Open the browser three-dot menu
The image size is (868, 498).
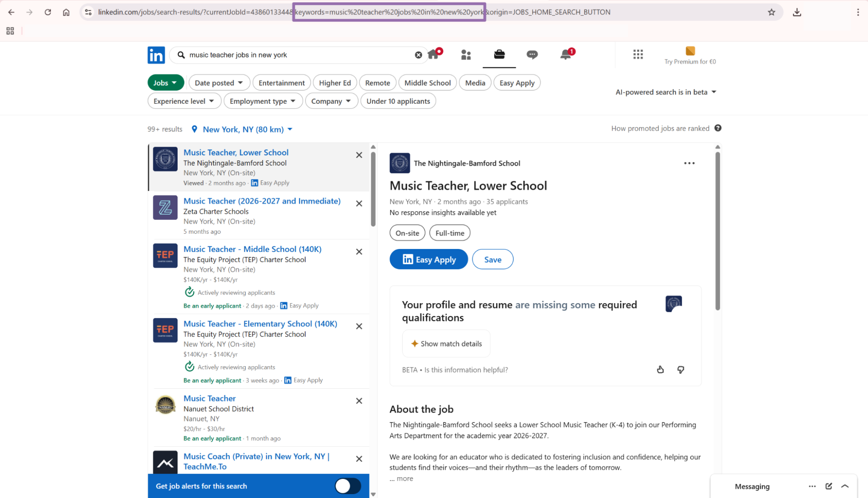click(x=858, y=12)
